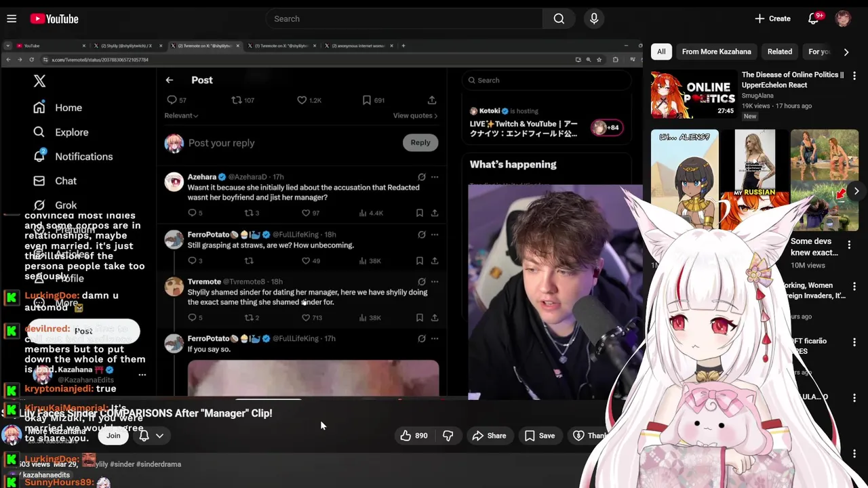Screen dimensions: 868x488
Task: Click the YouTube search magnifier button
Action: click(x=559, y=19)
